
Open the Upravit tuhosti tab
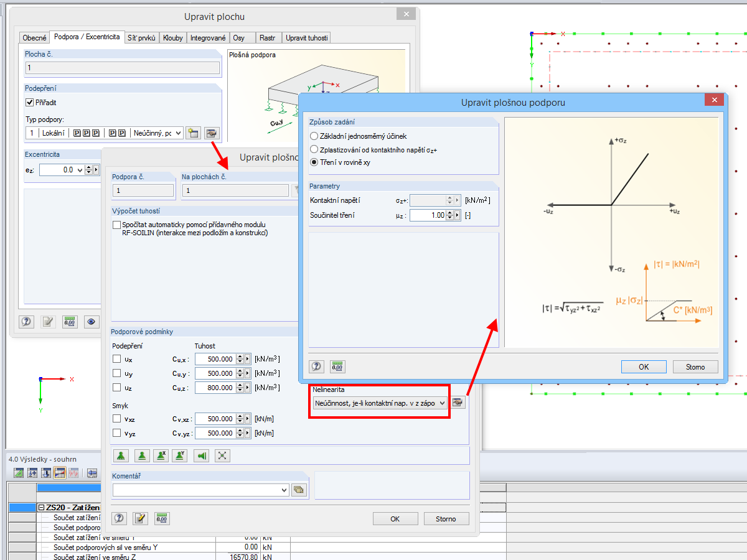306,38
